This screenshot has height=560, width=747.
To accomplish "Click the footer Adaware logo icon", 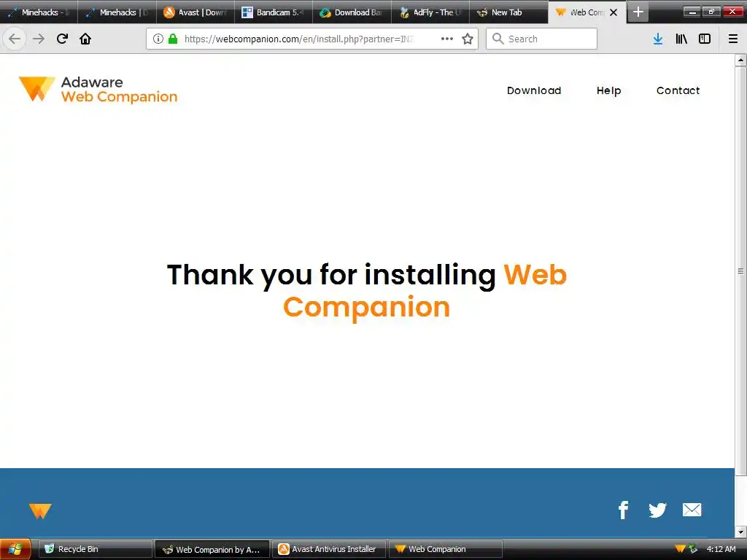I will (40, 510).
